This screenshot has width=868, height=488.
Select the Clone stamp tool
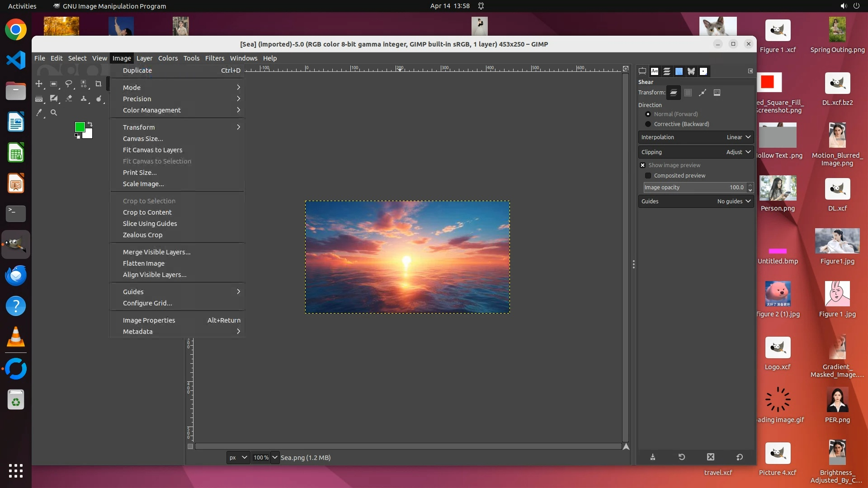[84, 98]
